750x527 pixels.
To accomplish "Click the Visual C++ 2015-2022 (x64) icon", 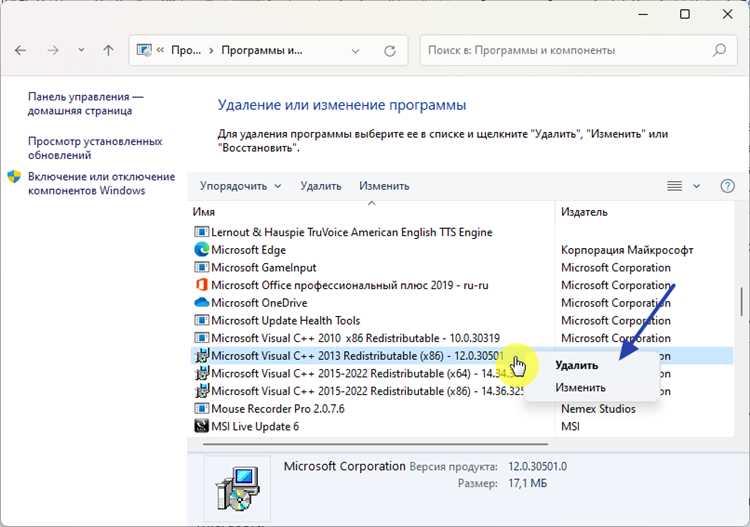I will pos(201,373).
